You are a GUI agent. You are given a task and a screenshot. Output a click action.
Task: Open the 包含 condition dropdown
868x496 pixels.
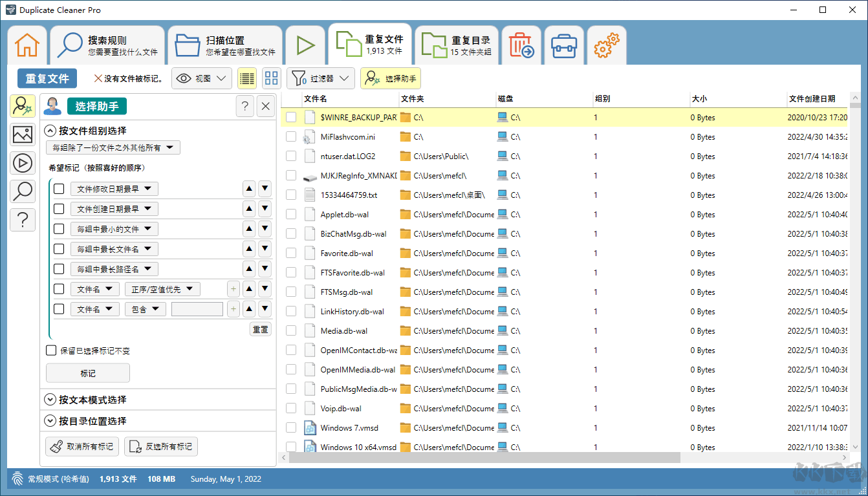[x=146, y=309]
